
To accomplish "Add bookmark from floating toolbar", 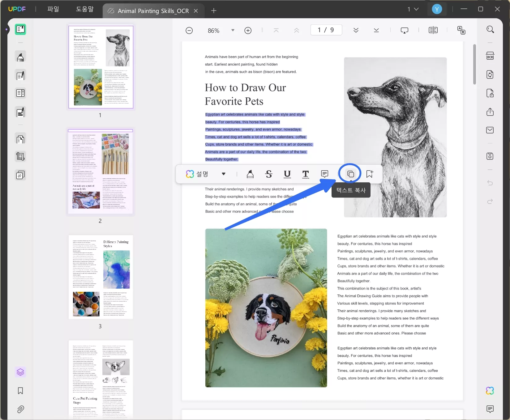I will pos(370,174).
